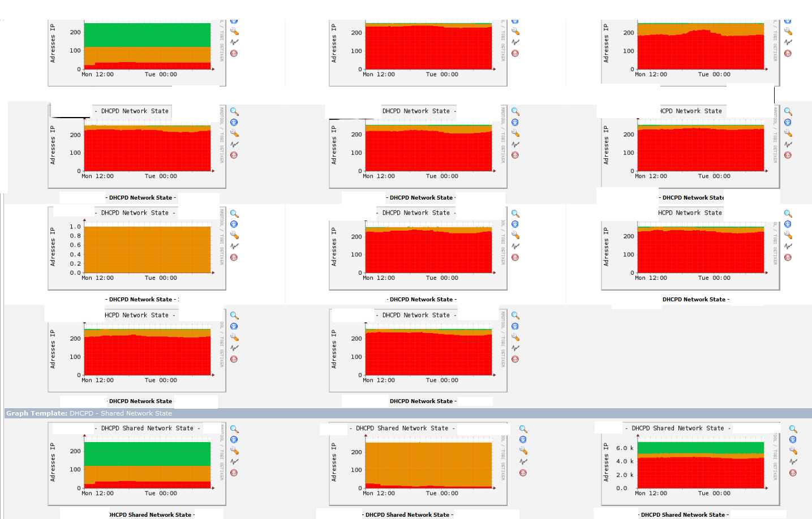812x519 pixels.
Task: Open the second-row left DHCPD graph image
Action: click(137, 146)
